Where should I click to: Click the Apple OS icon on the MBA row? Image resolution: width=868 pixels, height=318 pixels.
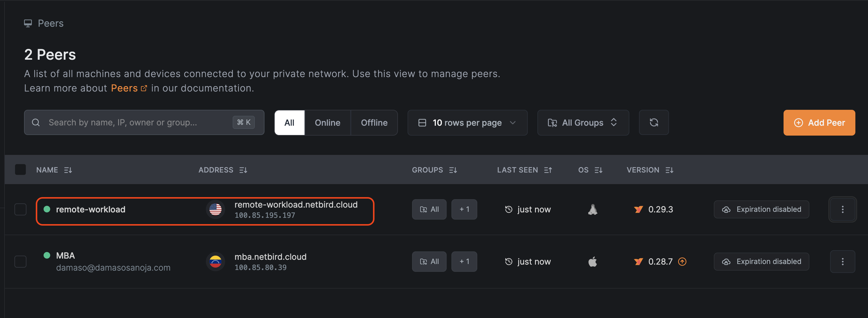point(593,262)
